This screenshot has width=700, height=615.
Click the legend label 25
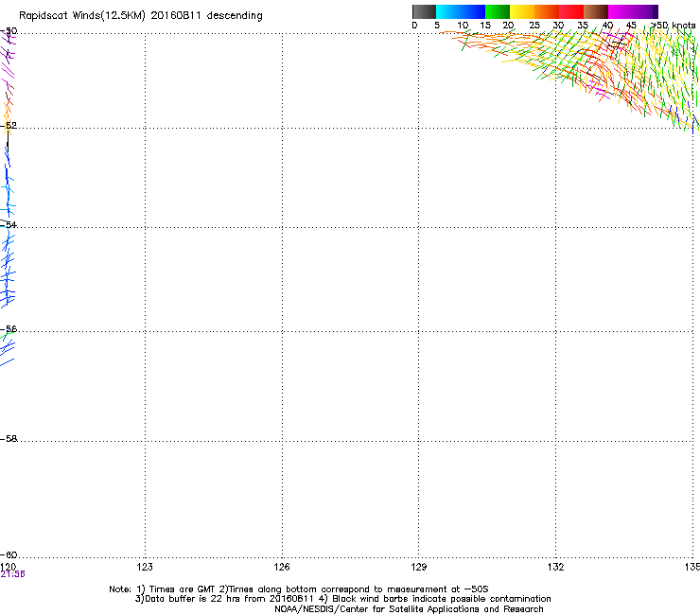(534, 26)
